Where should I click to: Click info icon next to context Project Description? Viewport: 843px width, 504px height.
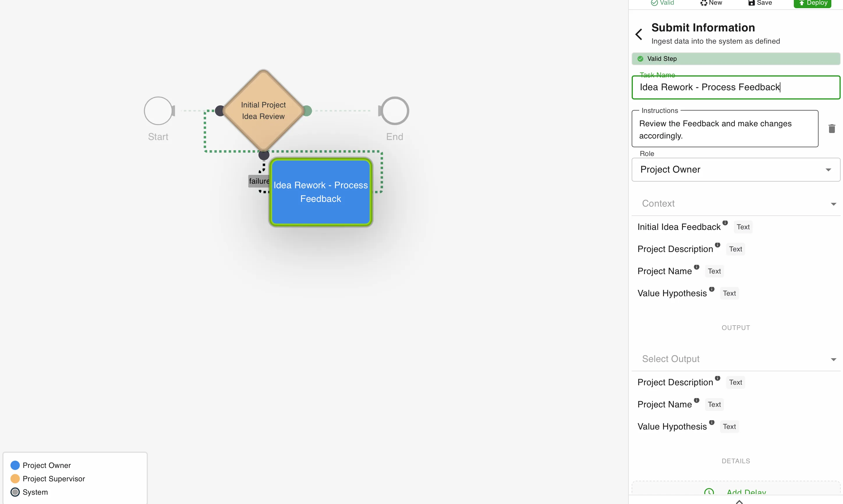[x=718, y=245]
